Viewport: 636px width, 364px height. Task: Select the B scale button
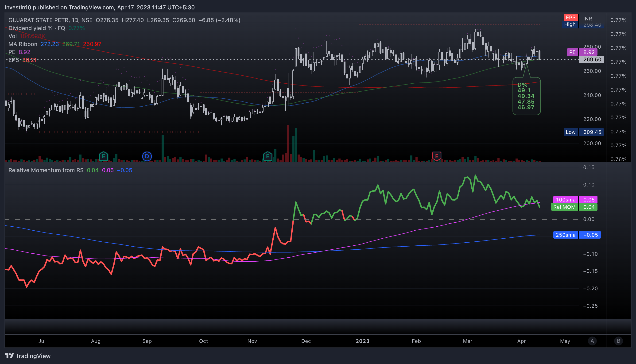click(x=618, y=341)
